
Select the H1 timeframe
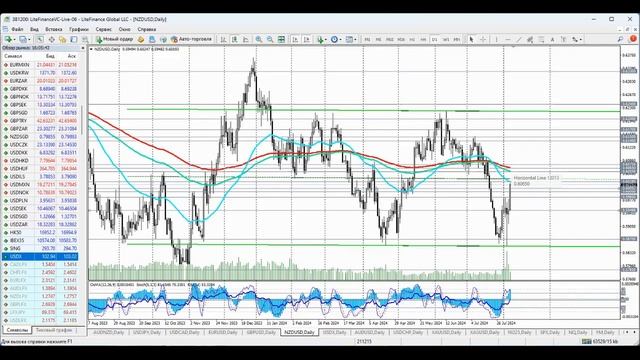pos(412,40)
